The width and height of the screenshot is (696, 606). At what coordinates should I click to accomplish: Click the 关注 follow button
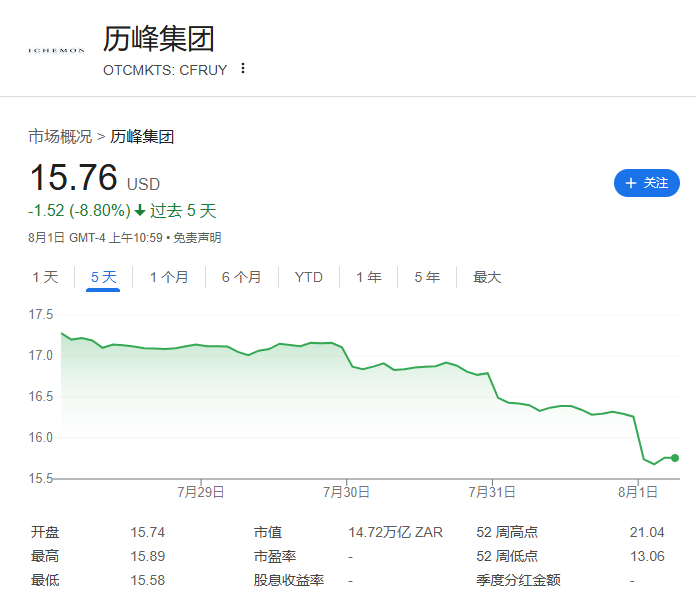point(646,183)
